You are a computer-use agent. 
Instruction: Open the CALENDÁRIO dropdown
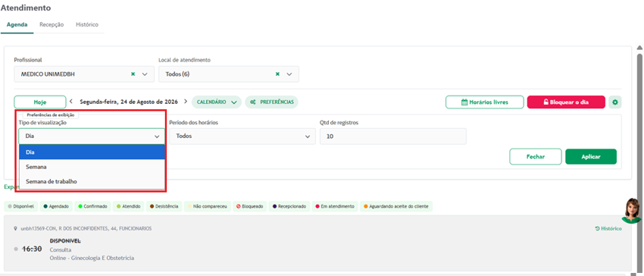coord(217,102)
